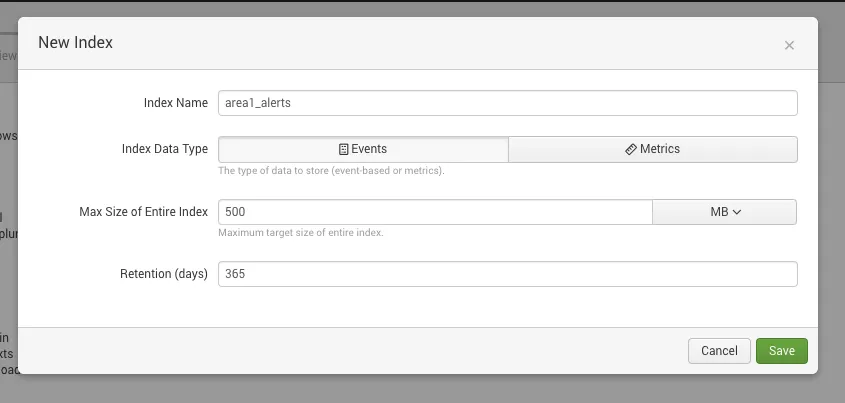
Task: Click the data type help text
Action: tap(331, 171)
